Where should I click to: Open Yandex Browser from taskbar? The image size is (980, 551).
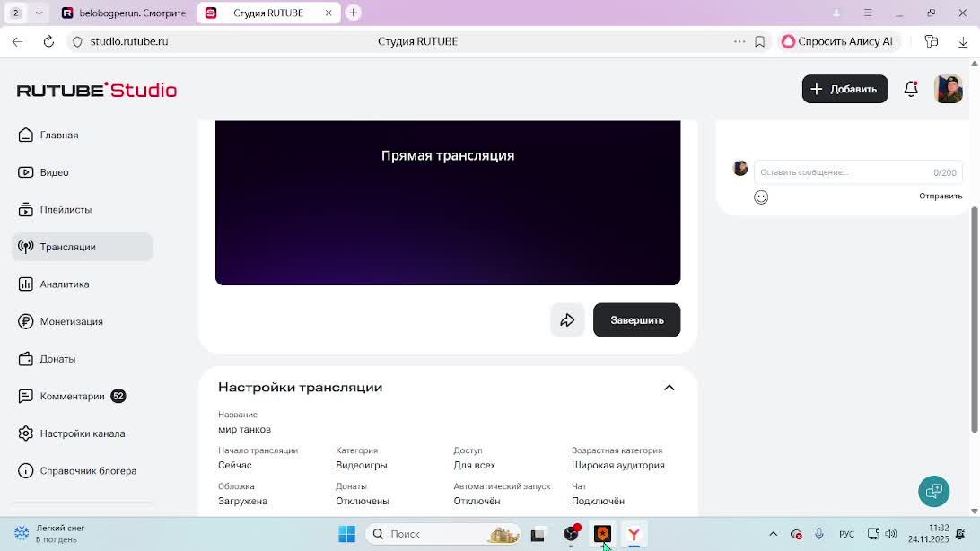(634, 534)
